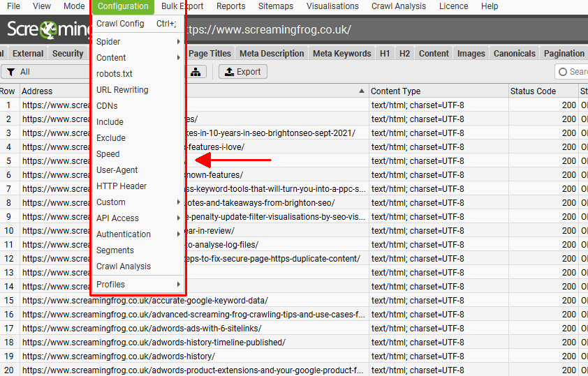Switch to the Content tab
The height and width of the screenshot is (376, 588).
(434, 54)
